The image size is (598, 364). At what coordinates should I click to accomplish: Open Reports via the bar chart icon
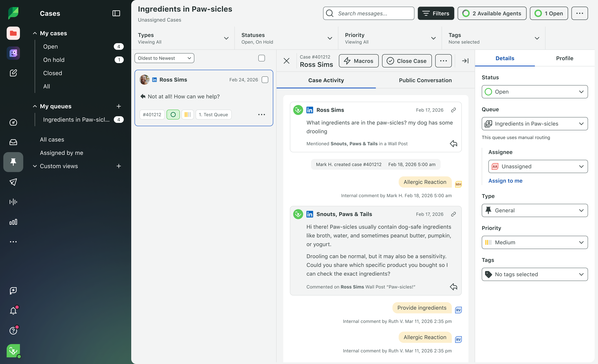click(x=13, y=222)
